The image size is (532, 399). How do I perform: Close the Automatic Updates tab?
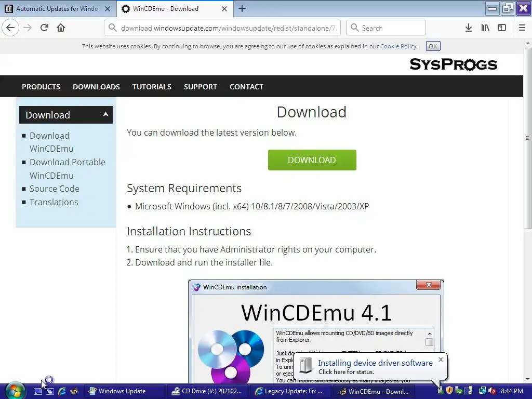tap(108, 9)
